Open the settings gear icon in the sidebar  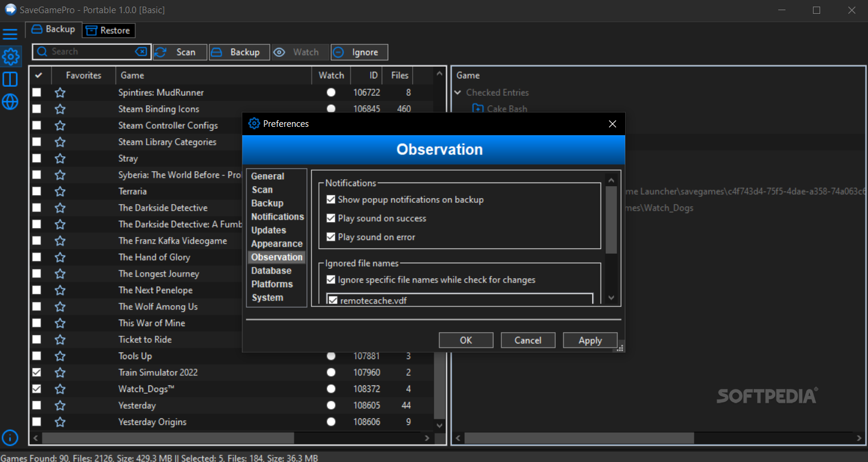(x=10, y=57)
